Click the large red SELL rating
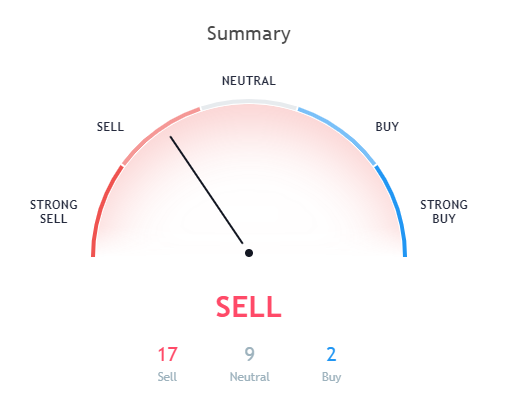528x404 pixels. pos(249,307)
